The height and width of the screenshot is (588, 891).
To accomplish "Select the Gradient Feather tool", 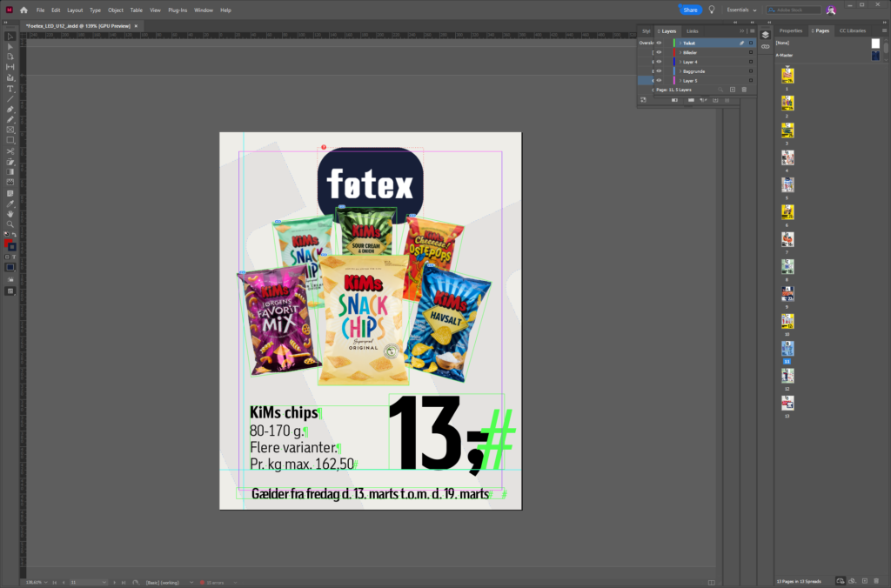I will [10, 183].
